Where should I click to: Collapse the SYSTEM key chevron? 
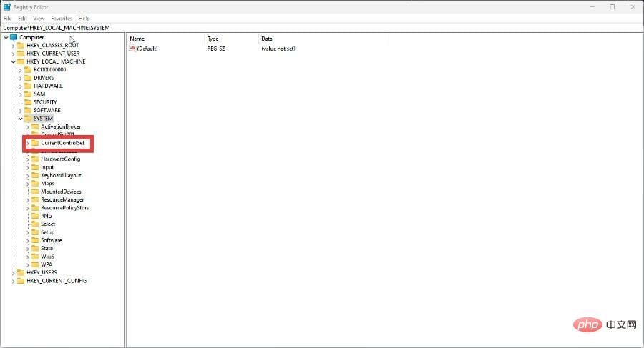pos(21,119)
